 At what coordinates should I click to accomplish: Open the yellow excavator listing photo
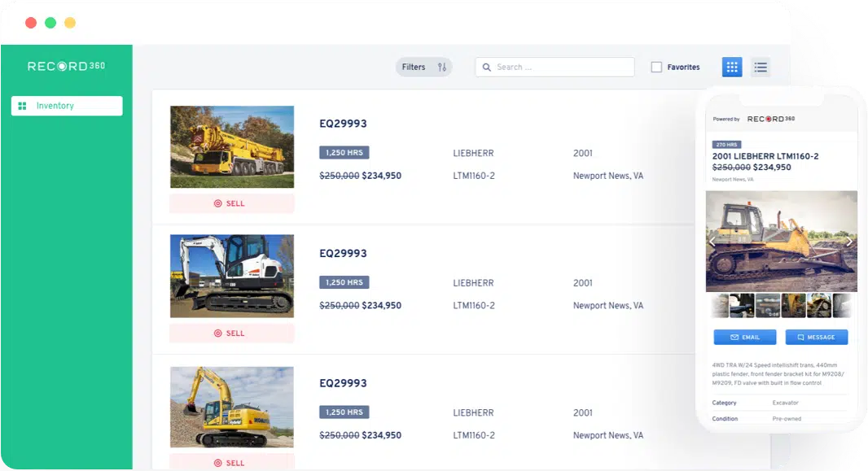[232, 406]
